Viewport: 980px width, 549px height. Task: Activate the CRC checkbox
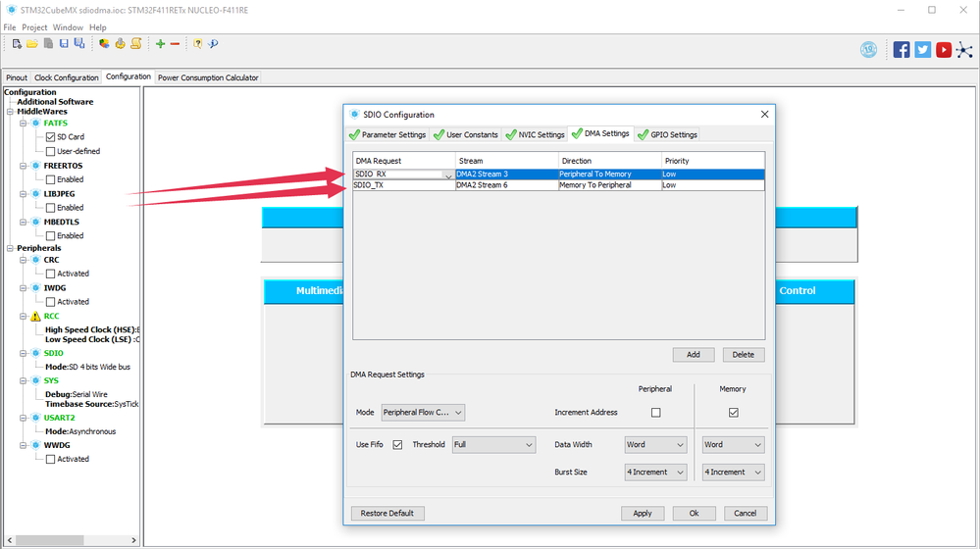[51, 274]
